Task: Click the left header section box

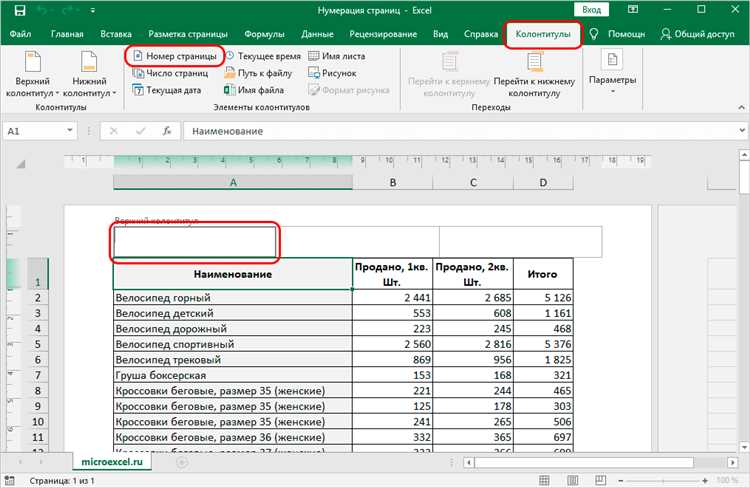Action: tap(195, 242)
